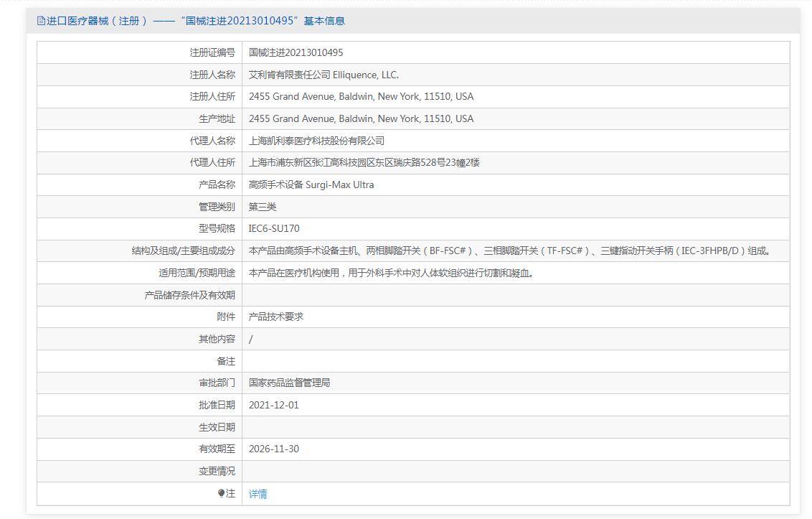812x519 pixels.
Task: Click the bullet icon beside 注
Action: 221,493
